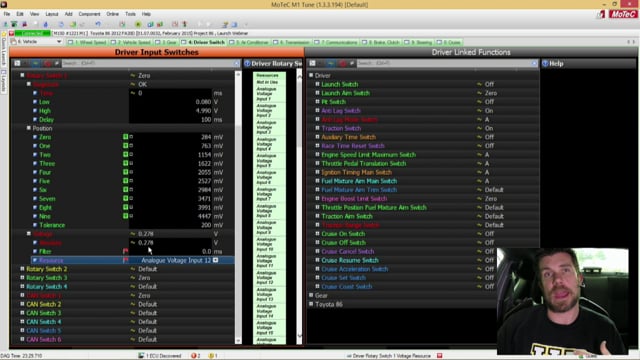The height and width of the screenshot is (360, 640).
Task: Click the red circle icon in Driver Input Switches toolbar
Action: pos(47,63)
